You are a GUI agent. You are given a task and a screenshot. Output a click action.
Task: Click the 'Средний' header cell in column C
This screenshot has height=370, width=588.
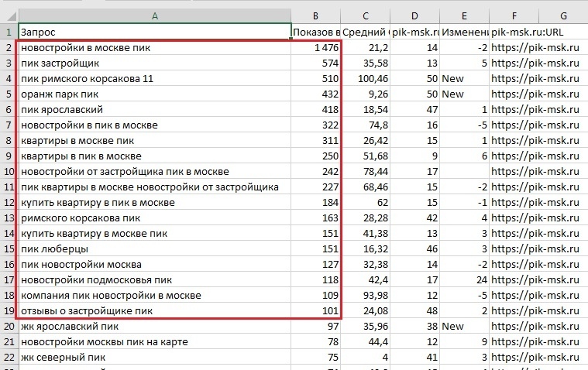click(365, 32)
